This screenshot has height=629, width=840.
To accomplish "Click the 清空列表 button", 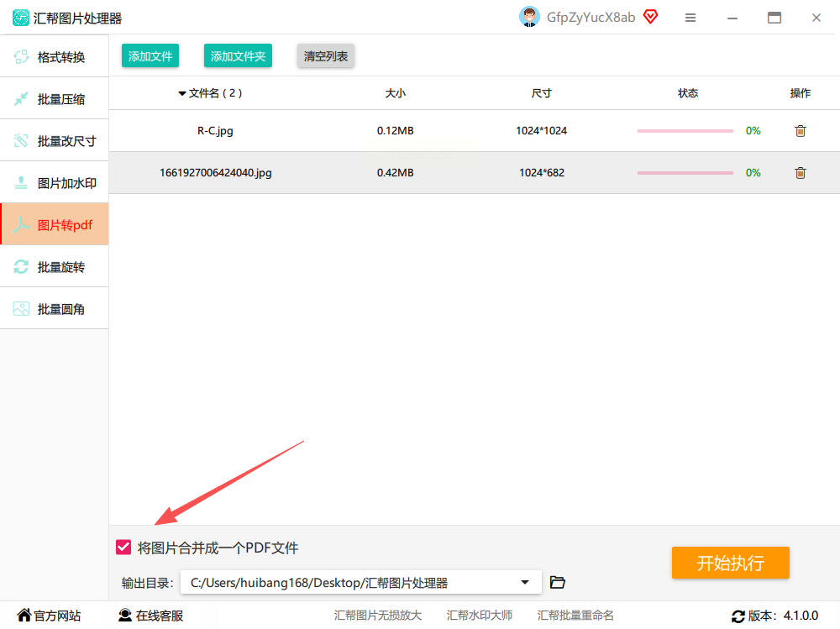I will [326, 55].
